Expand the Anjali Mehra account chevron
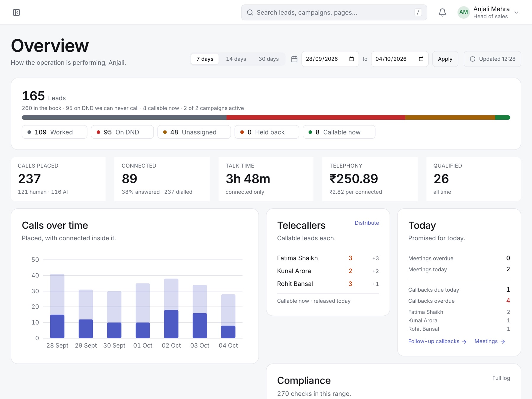Viewport: 532px width, 399px height. click(516, 12)
